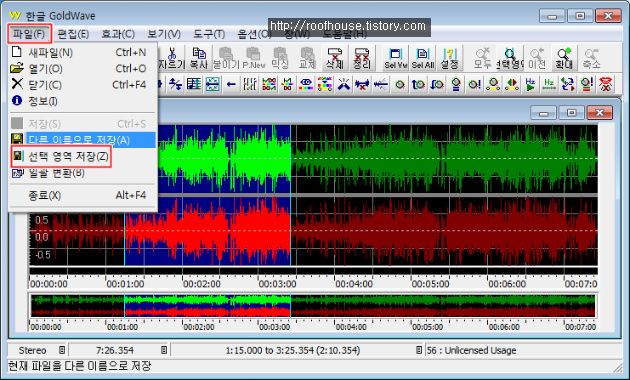Click the rainbow eye spectrum effect icon
This screenshot has height=380, width=630.
pyautogui.click(x=306, y=84)
